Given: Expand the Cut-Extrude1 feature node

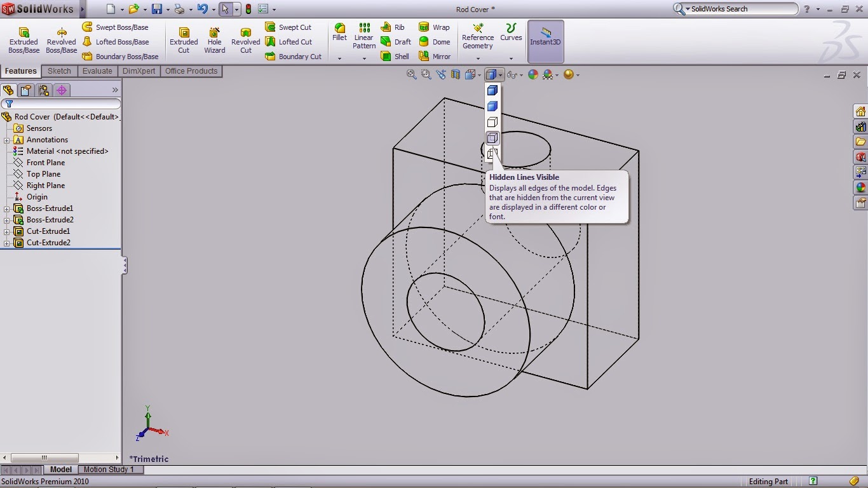Looking at the screenshot, I should 7,231.
